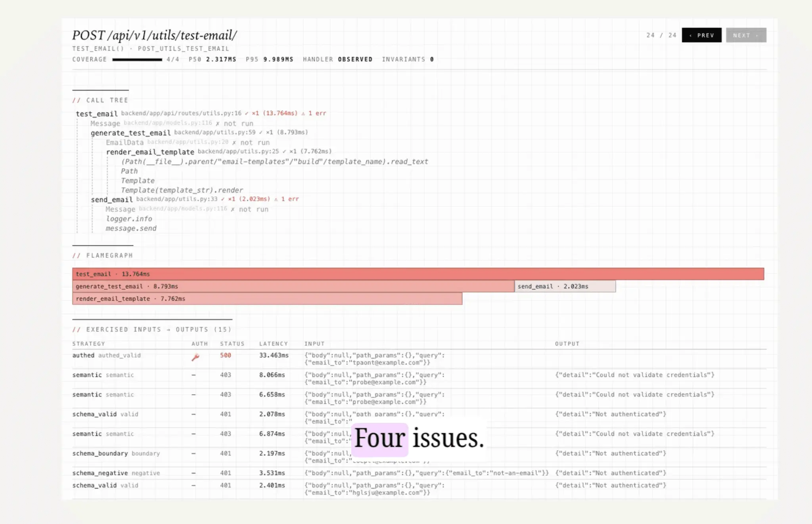Image resolution: width=812 pixels, height=524 pixels.
Task: Click the 8.066ms latency value
Action: pos(272,375)
